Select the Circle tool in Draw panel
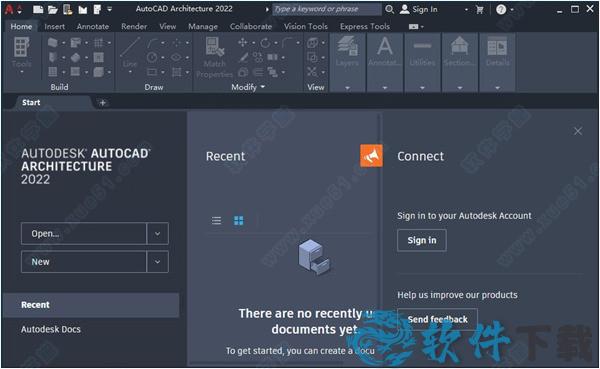 pos(152,57)
